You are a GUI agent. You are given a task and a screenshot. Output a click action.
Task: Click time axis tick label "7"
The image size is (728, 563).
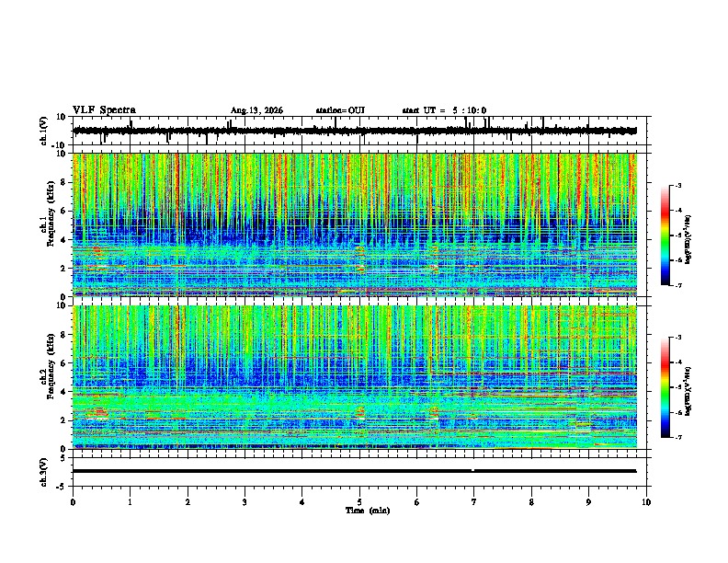[474, 502]
